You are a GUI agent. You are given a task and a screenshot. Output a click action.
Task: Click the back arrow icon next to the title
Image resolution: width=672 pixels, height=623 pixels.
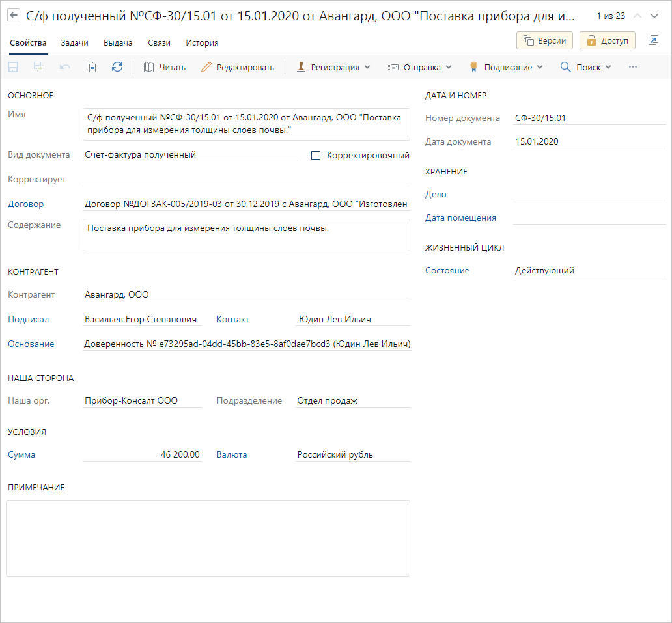point(13,16)
